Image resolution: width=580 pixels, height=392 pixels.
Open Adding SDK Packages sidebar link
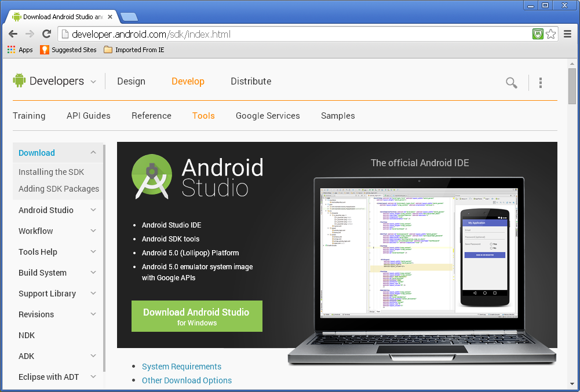click(59, 189)
